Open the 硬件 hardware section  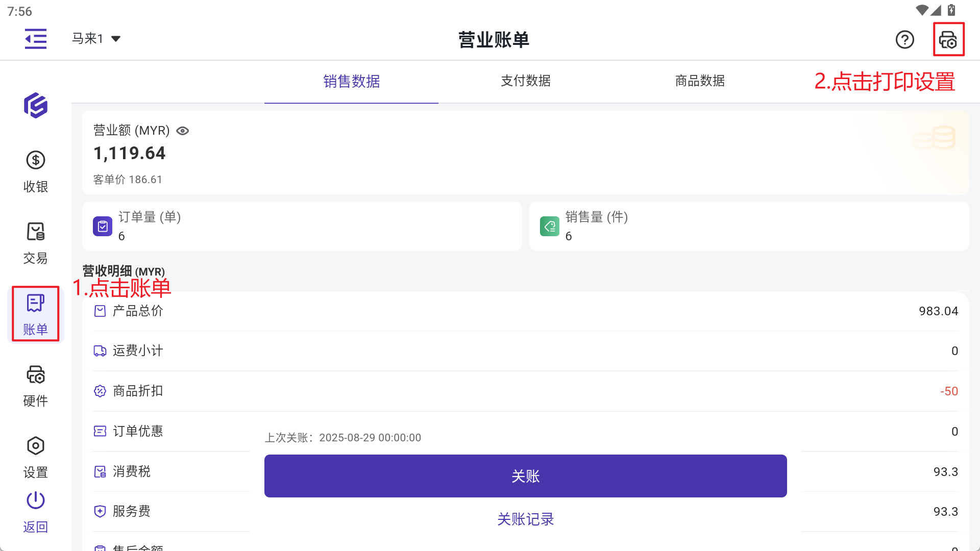pos(35,386)
